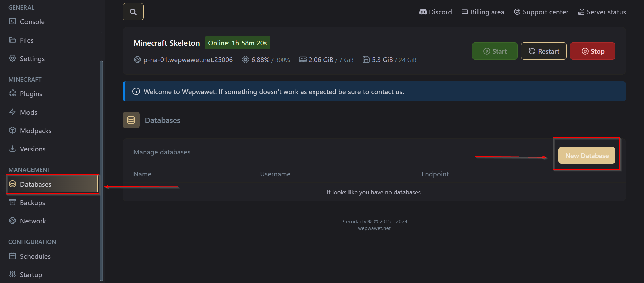Image resolution: width=644 pixels, height=283 pixels.
Task: Click the memory RAM icon
Action: tap(303, 60)
